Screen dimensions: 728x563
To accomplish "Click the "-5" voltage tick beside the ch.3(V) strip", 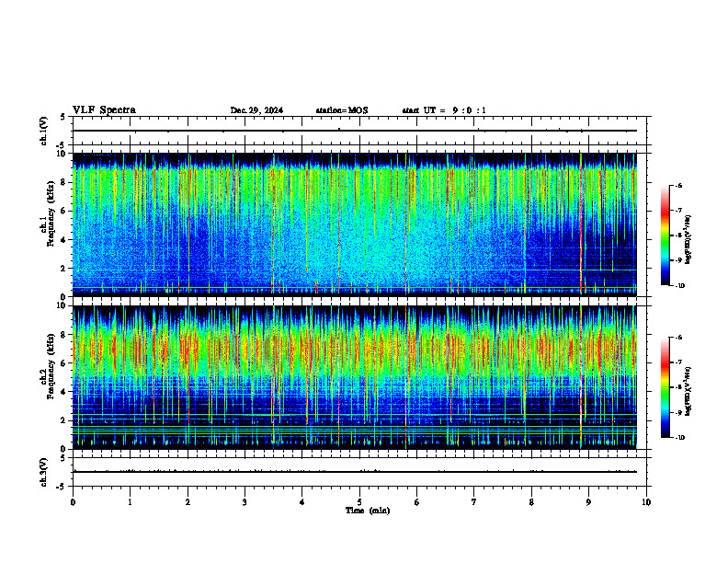I will coord(61,487).
